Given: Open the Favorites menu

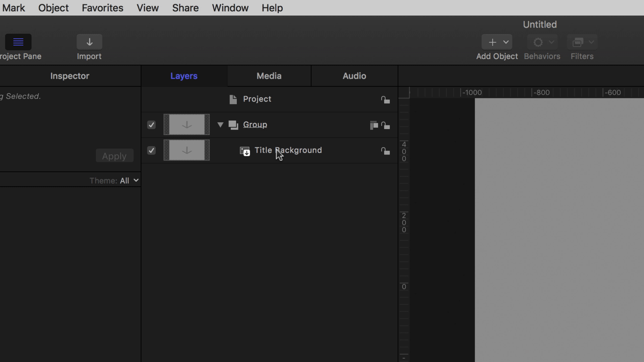Looking at the screenshot, I should click(x=103, y=8).
